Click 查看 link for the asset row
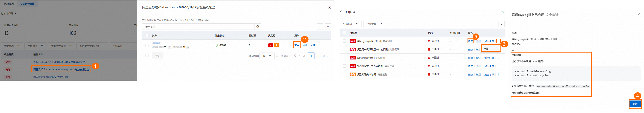The image size is (644, 113). tap(297, 45)
